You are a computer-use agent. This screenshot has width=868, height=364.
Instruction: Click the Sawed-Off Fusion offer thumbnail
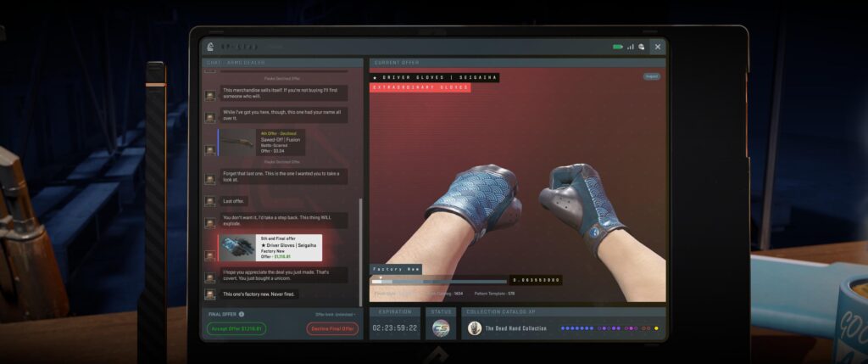[237, 143]
